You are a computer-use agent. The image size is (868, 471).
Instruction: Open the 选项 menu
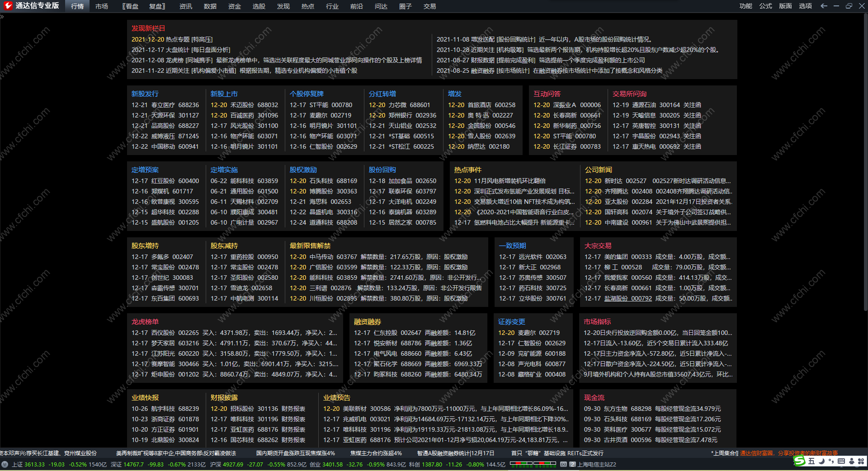(x=806, y=6)
